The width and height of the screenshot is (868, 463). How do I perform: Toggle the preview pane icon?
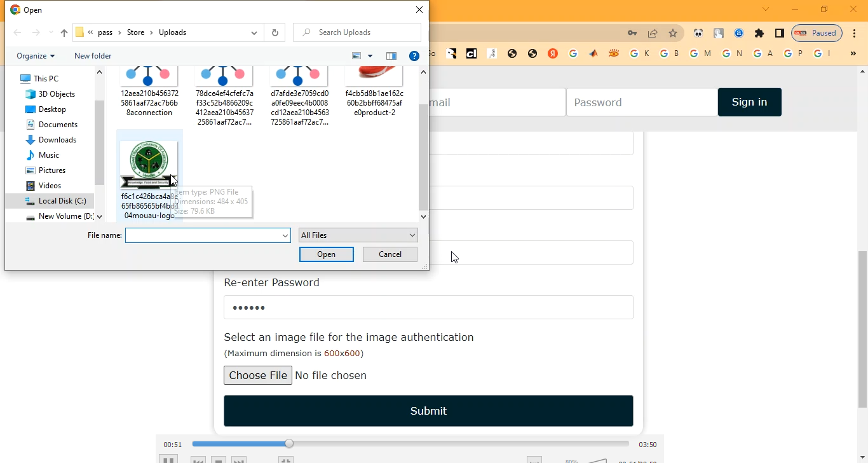pos(391,56)
